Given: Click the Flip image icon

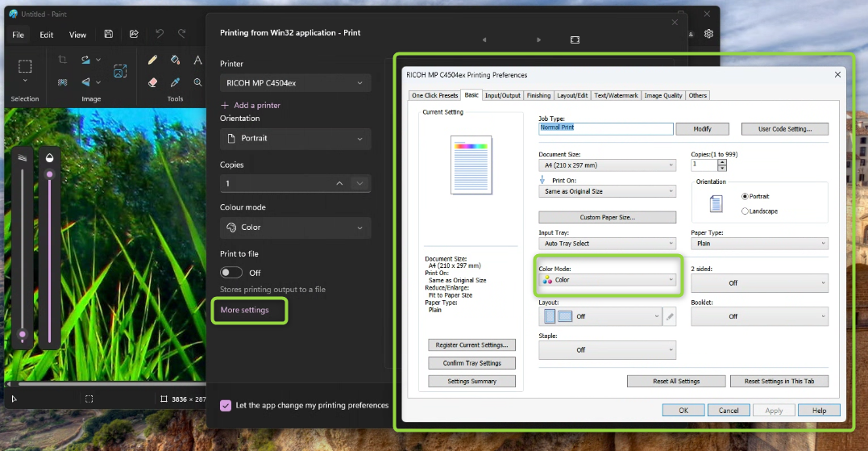Looking at the screenshot, I should (85, 82).
